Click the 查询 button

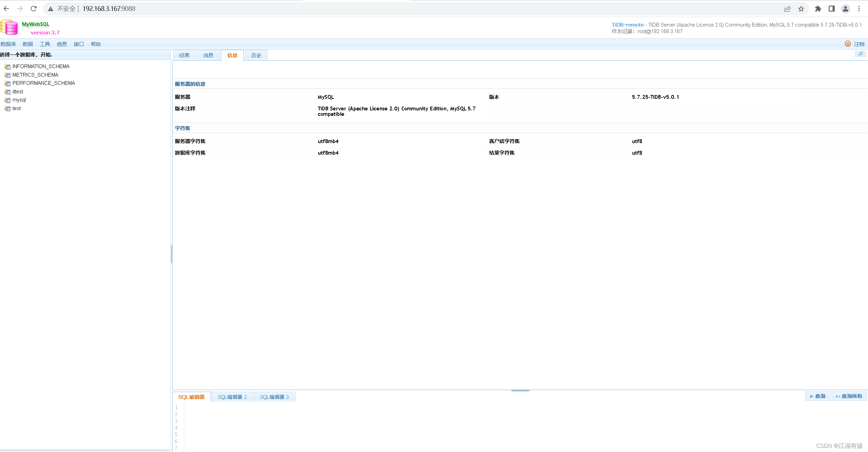click(818, 396)
